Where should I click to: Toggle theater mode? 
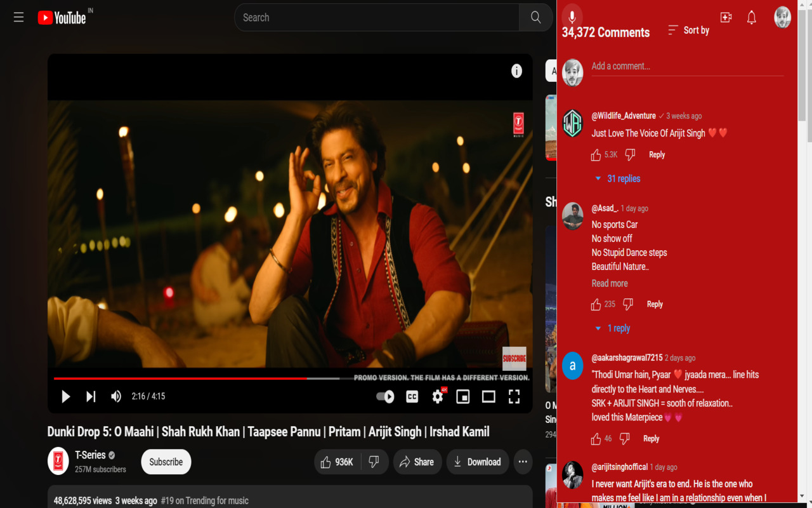[x=488, y=396]
